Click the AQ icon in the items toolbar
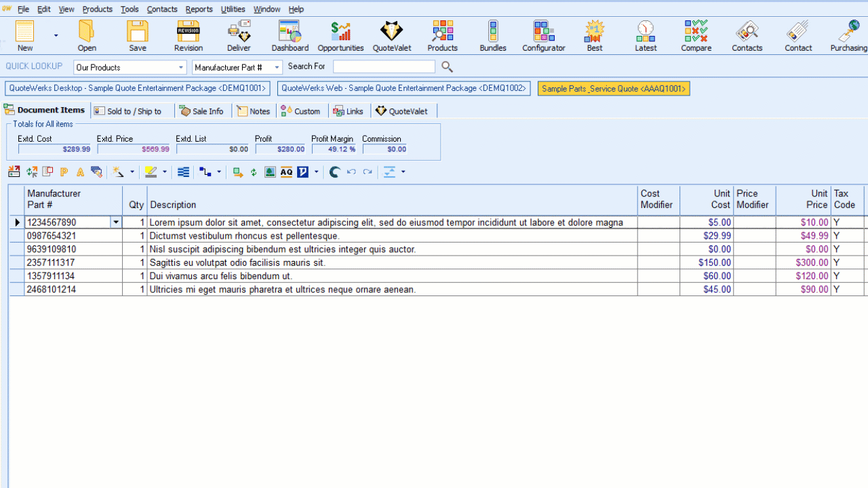This screenshot has width=868, height=488. (x=286, y=172)
